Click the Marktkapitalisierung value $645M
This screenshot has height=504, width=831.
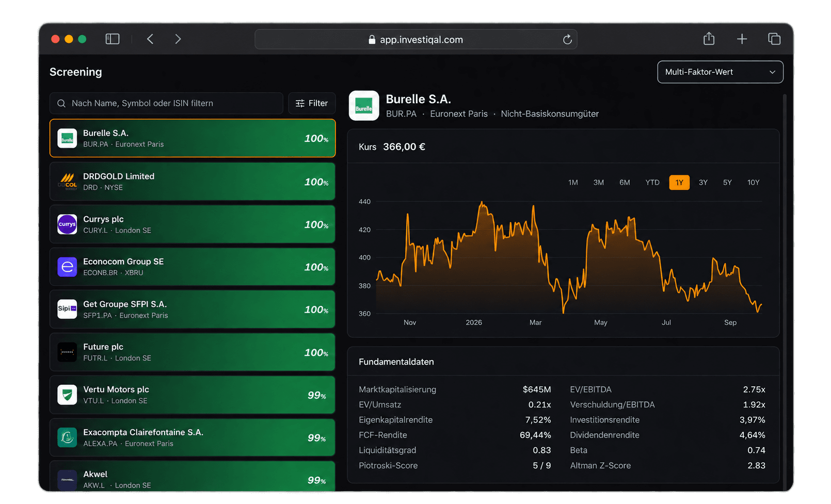[537, 389]
